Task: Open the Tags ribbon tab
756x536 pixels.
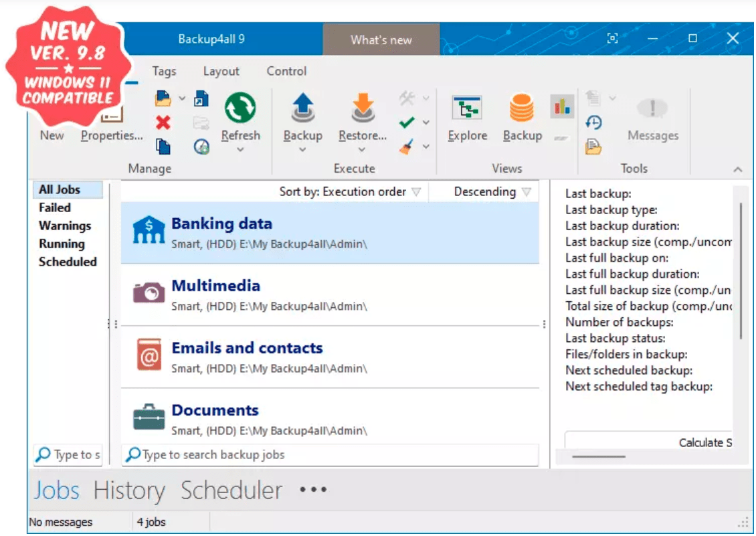Action: click(x=164, y=72)
